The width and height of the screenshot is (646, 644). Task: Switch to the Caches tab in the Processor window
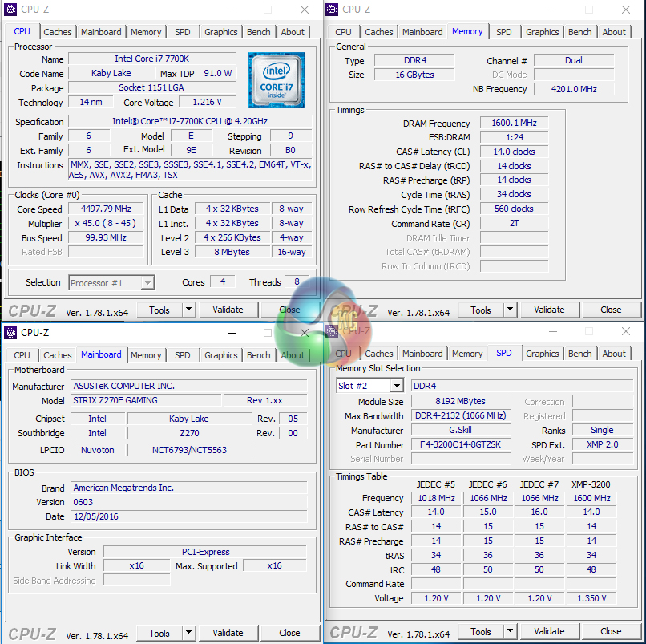coord(58,32)
